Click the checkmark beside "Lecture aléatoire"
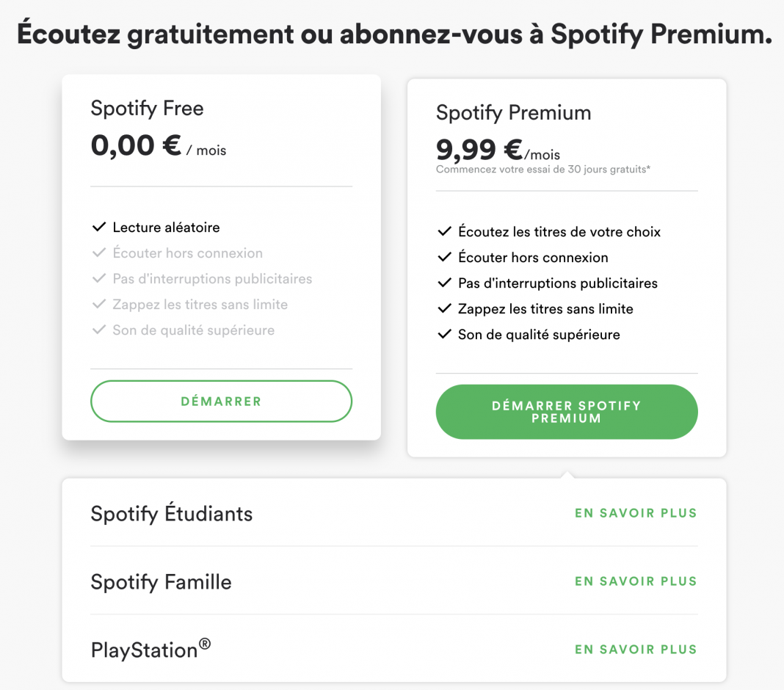 click(x=99, y=226)
